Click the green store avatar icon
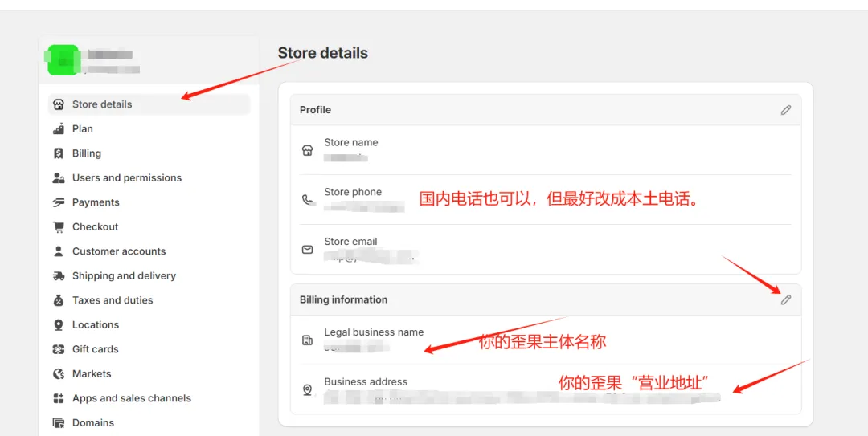This screenshot has height=436, width=868. (x=63, y=60)
